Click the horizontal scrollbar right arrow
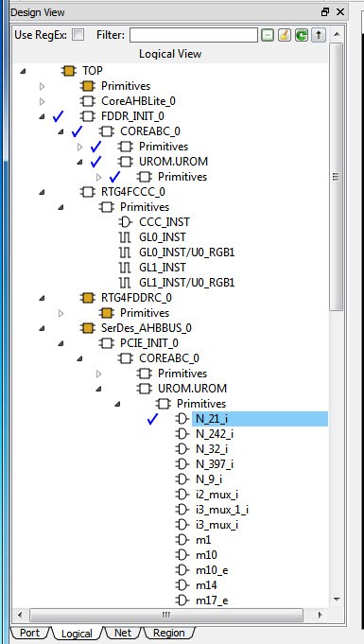The image size is (364, 644). (321, 615)
